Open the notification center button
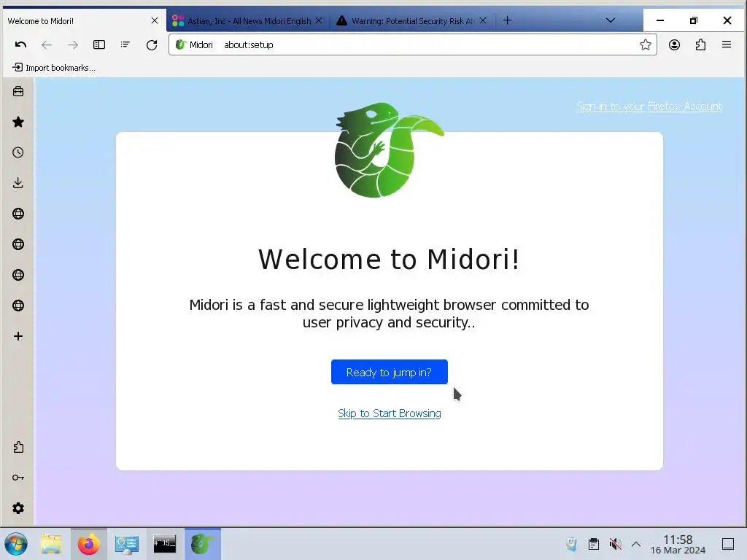 [x=728, y=544]
